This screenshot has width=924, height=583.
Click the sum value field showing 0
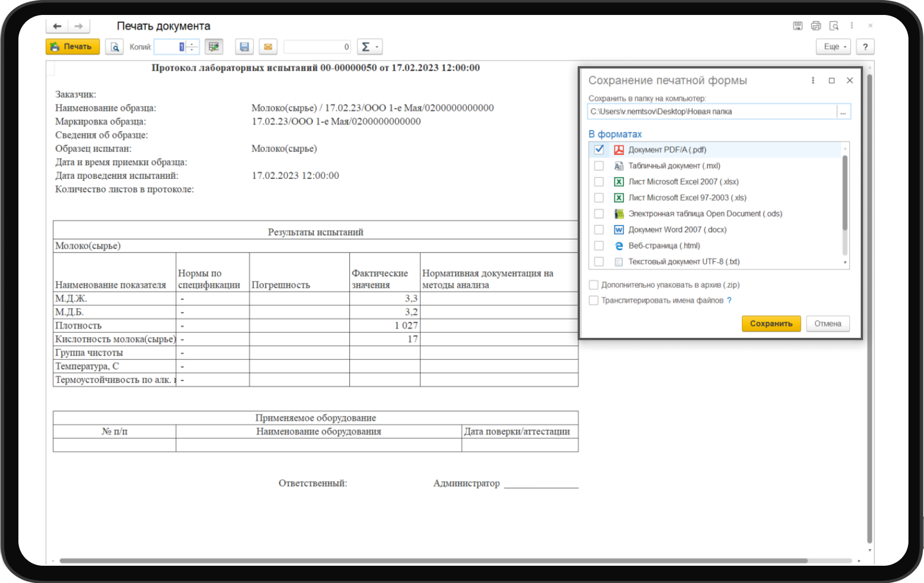click(x=317, y=47)
